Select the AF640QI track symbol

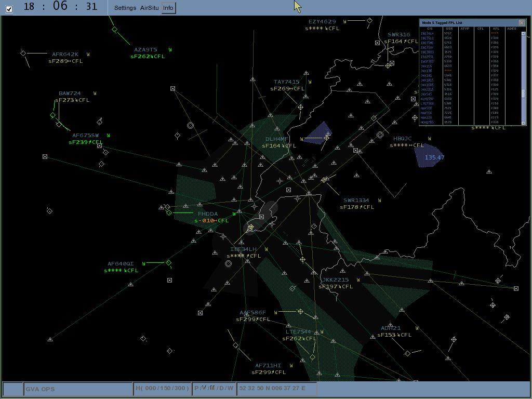point(169,263)
